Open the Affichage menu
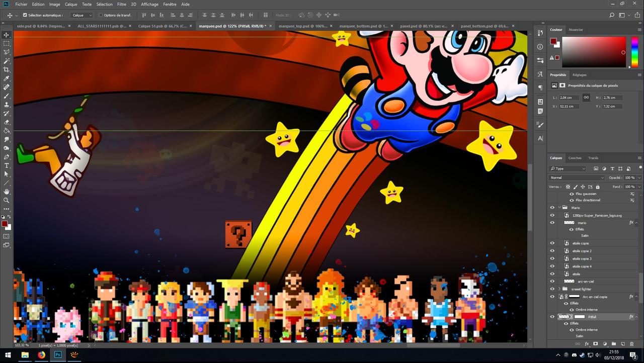Viewport: 644px width, 363px height. click(x=149, y=4)
